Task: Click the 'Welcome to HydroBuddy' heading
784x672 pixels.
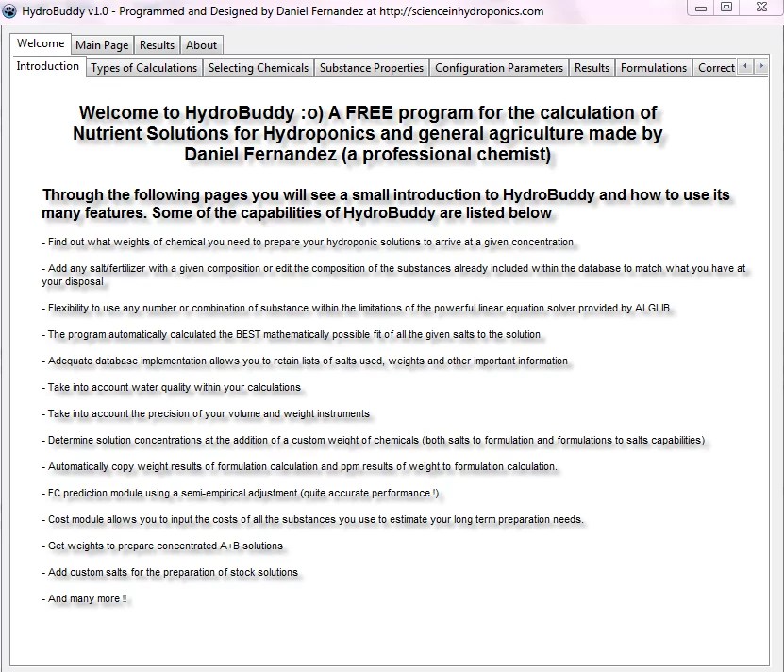Action: click(368, 134)
